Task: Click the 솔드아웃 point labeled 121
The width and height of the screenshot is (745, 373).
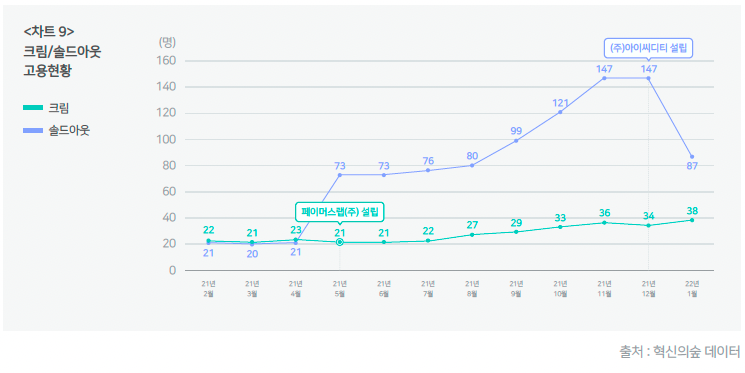Action: pyautogui.click(x=560, y=112)
